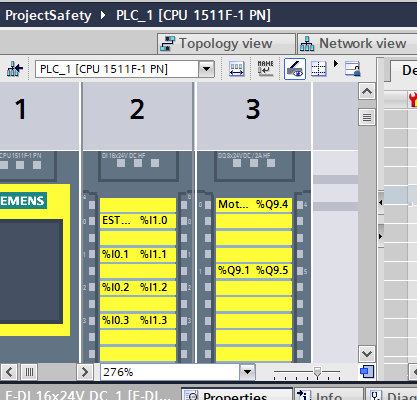Click the %I1.3 address label

point(154,320)
